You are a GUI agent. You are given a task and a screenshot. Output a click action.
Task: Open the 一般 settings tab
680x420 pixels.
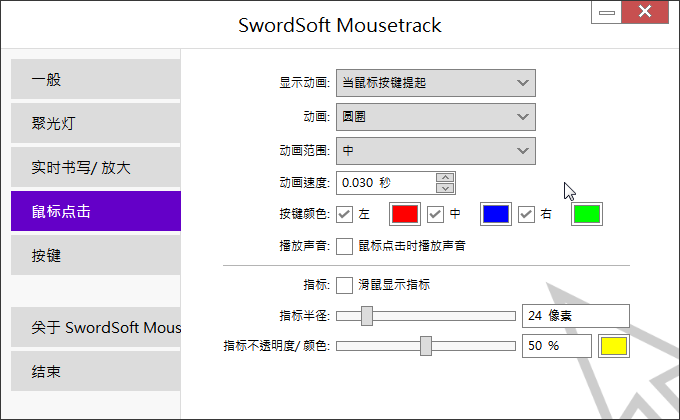[x=95, y=79]
